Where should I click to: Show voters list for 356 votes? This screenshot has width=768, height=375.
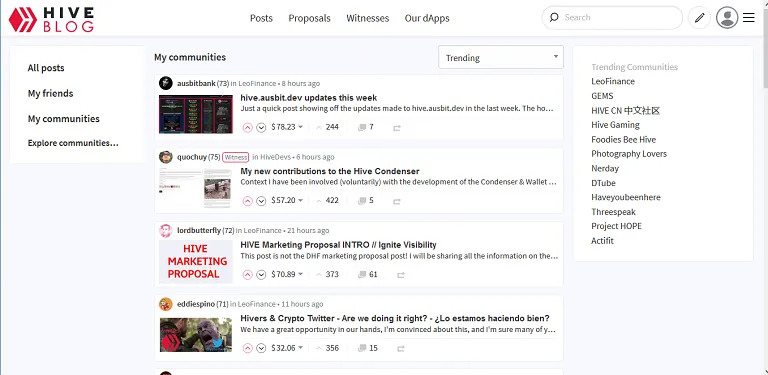pos(332,348)
